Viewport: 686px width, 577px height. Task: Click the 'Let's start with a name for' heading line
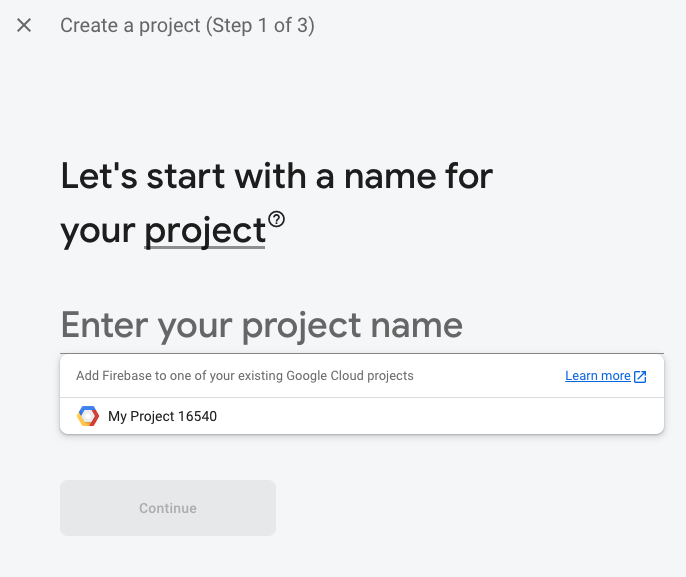[x=277, y=177]
